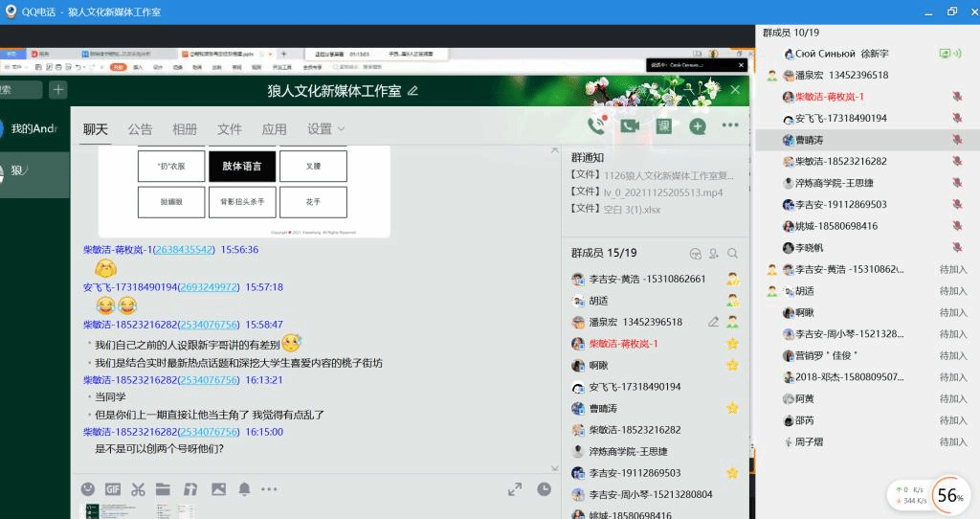Start a group video call
Image resolution: width=980 pixels, height=519 pixels.
click(629, 125)
